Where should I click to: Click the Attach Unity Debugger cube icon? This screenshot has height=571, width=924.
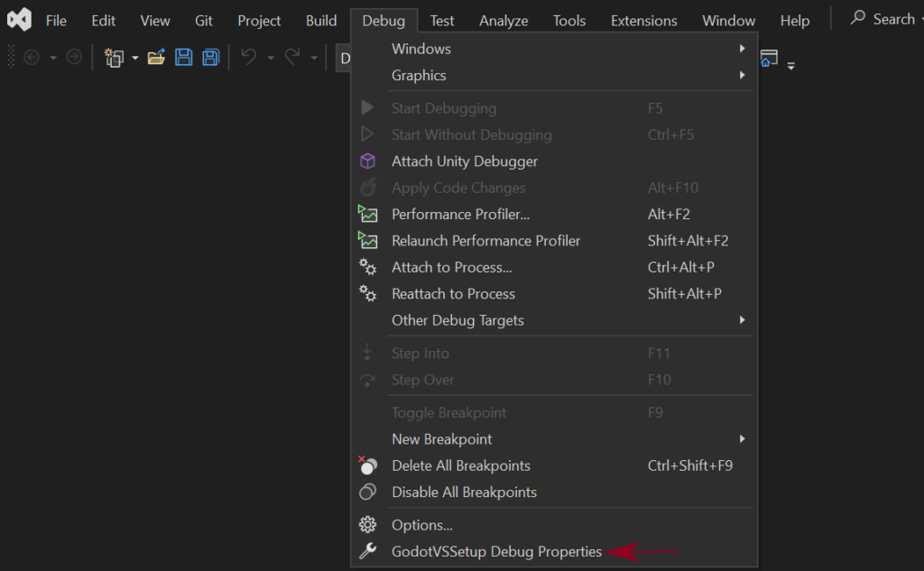367,161
